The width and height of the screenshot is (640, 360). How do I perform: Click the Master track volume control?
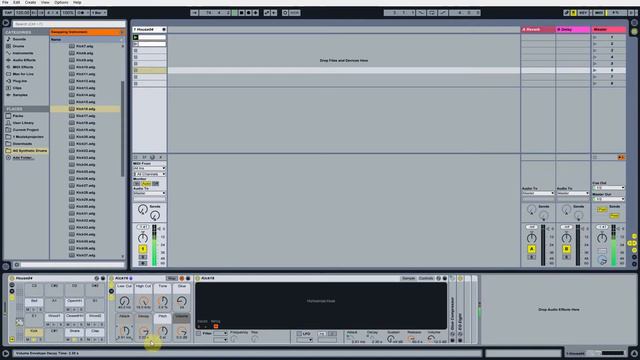coord(613,245)
